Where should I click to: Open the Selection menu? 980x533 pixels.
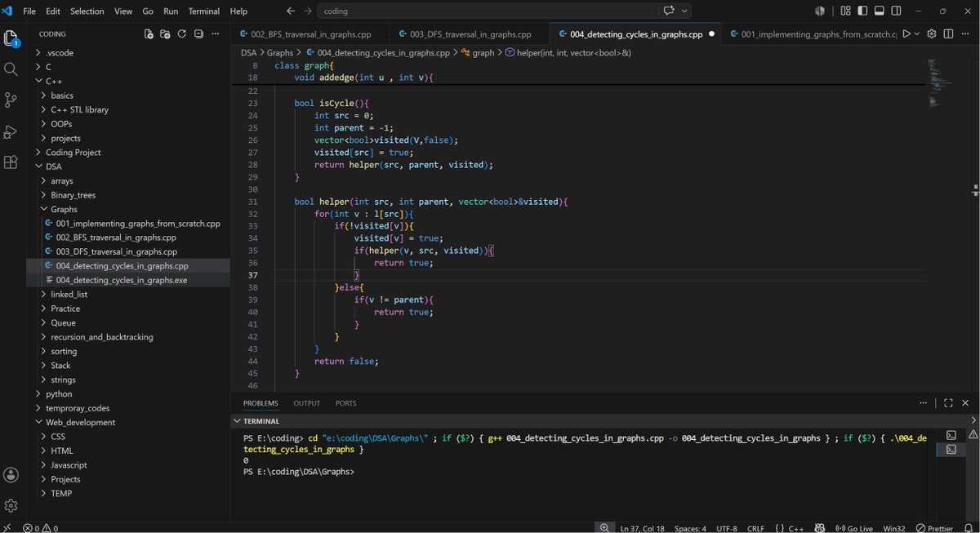coord(87,11)
